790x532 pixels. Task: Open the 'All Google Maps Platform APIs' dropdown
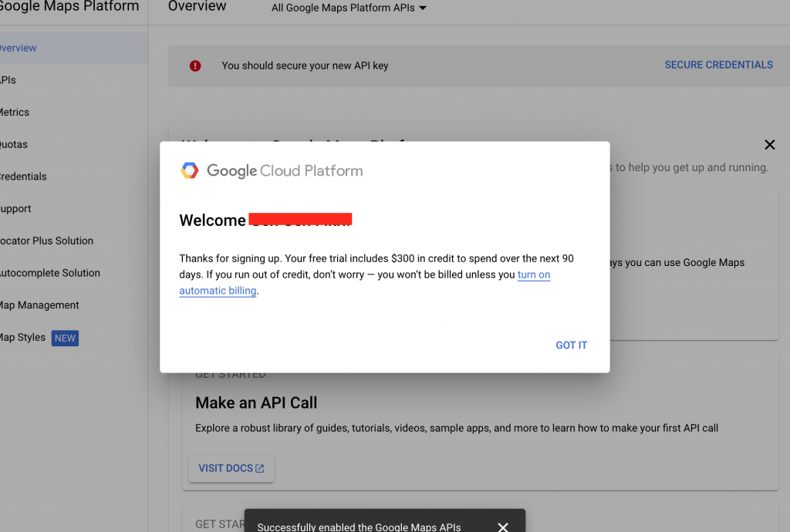click(x=348, y=8)
